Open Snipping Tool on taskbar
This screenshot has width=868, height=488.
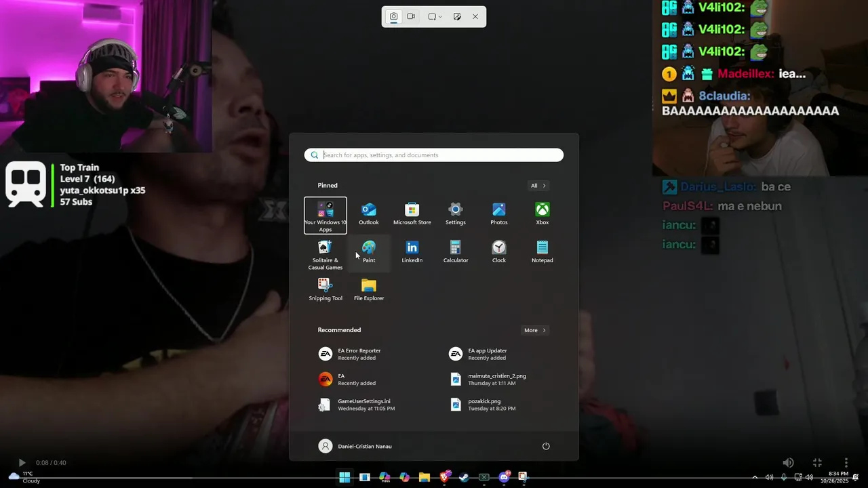point(524,477)
